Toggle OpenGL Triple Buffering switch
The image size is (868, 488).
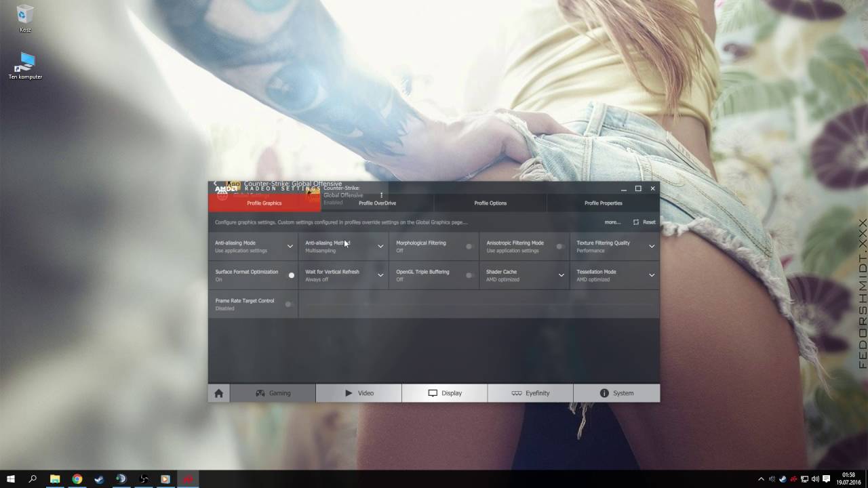469,275
